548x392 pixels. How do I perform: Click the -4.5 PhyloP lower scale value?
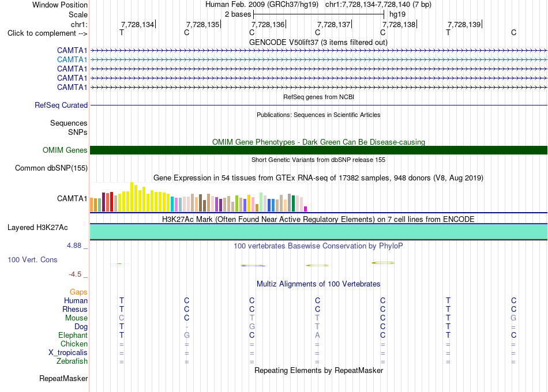coord(75,274)
